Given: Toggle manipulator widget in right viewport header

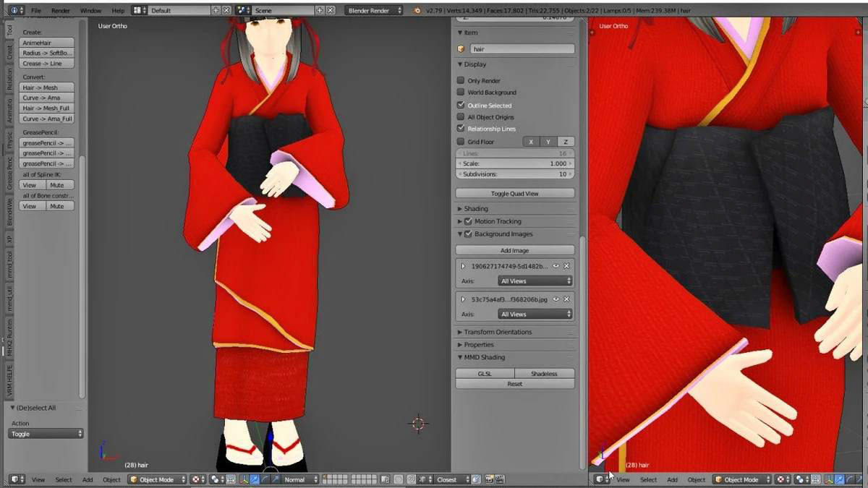Looking at the screenshot, I should [x=829, y=479].
